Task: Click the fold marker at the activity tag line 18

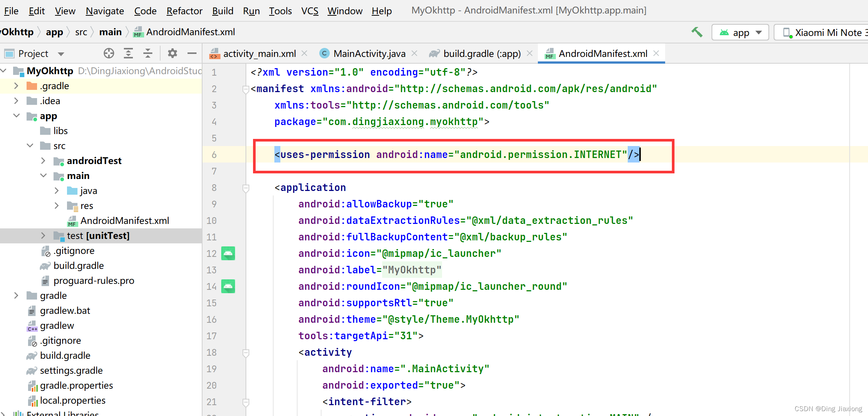Action: (246, 353)
